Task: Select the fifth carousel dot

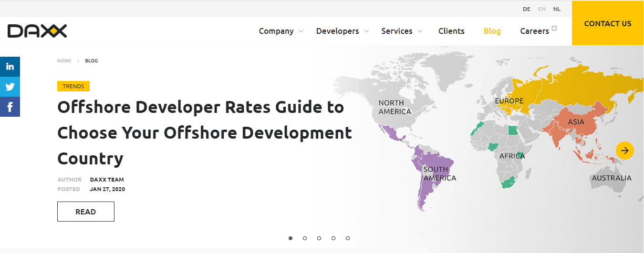Action: pyautogui.click(x=348, y=238)
